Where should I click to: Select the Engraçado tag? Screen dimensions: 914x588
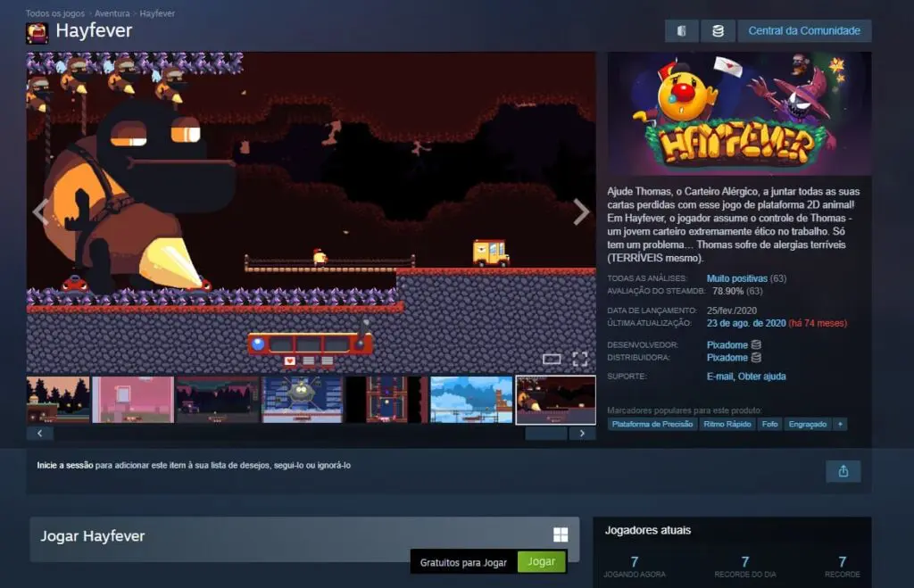click(x=807, y=424)
